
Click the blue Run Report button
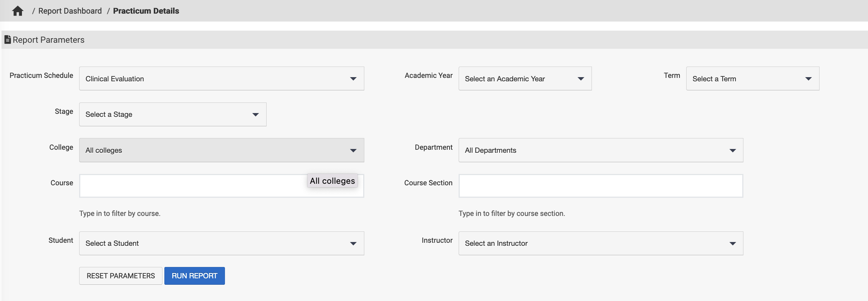pos(194,276)
